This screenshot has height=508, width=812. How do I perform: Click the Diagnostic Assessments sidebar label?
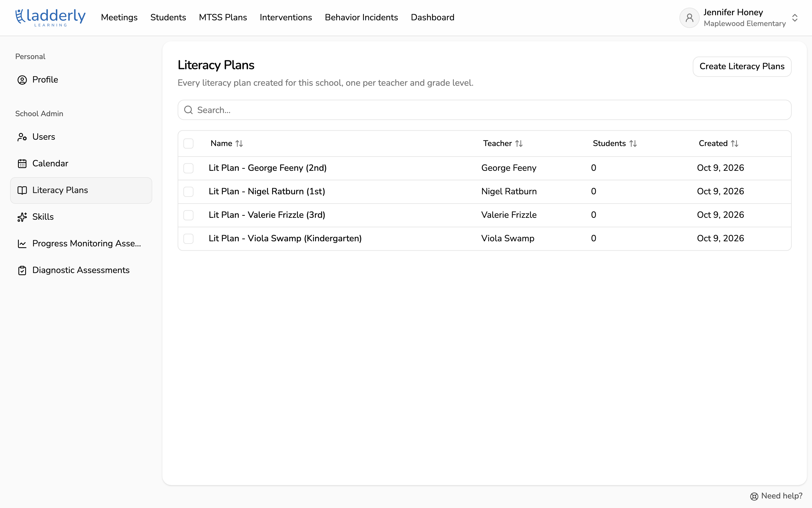(81, 271)
